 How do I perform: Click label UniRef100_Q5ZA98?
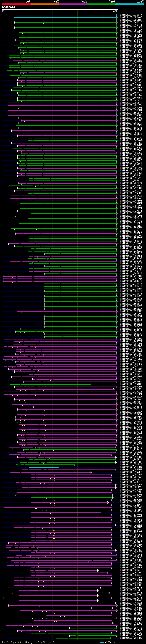(131, 558)
